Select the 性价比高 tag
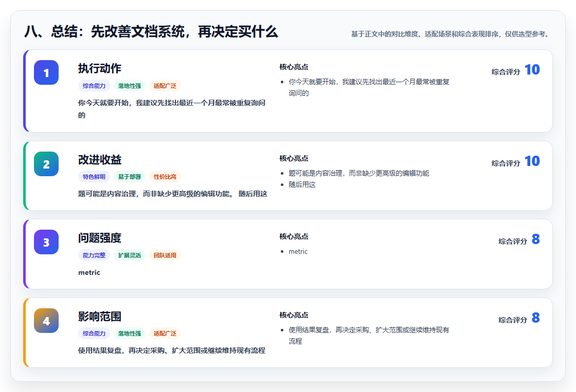 (x=165, y=177)
